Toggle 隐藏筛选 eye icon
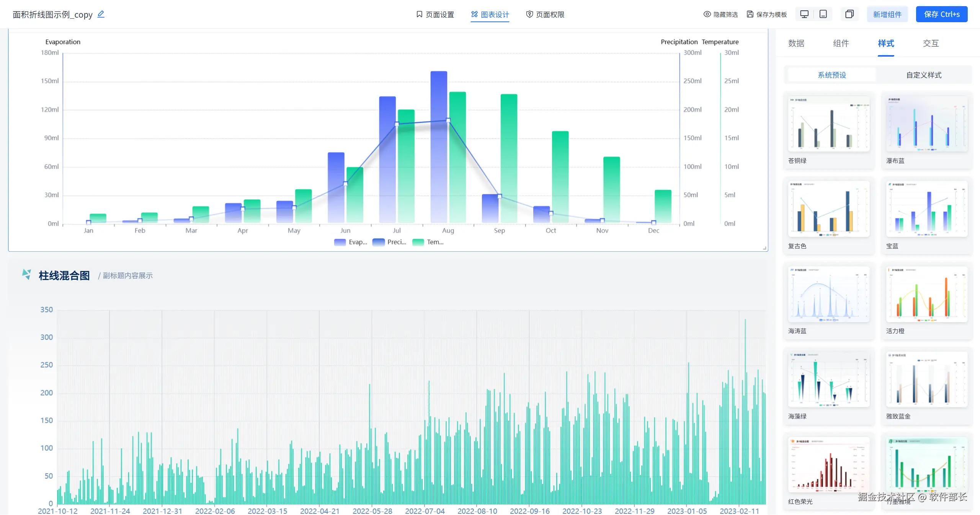This screenshot has height=515, width=980. click(707, 14)
